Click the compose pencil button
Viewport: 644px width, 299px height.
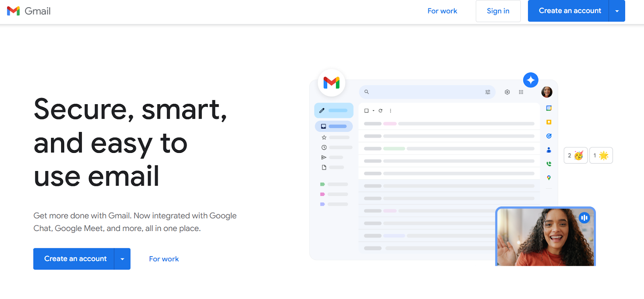pos(334,110)
